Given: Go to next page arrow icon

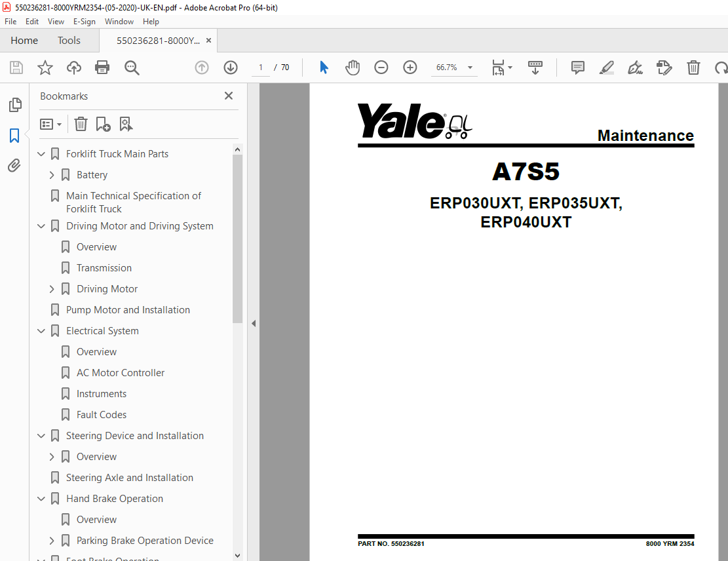Looking at the screenshot, I should 230,68.
